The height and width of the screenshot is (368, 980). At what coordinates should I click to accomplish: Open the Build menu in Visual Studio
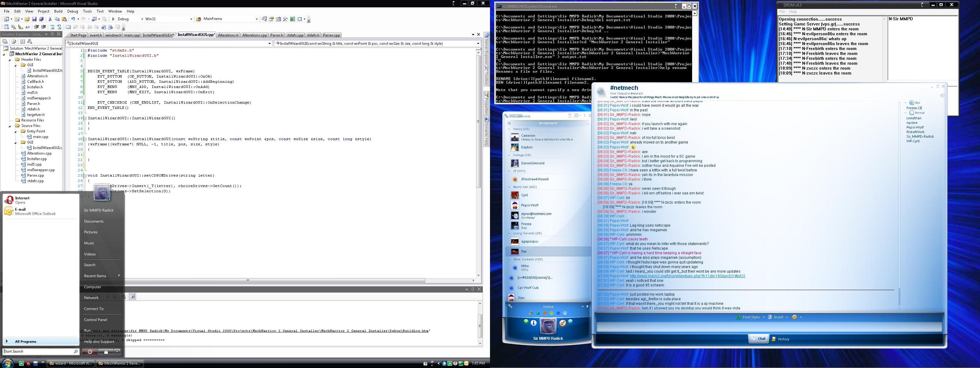[x=58, y=11]
